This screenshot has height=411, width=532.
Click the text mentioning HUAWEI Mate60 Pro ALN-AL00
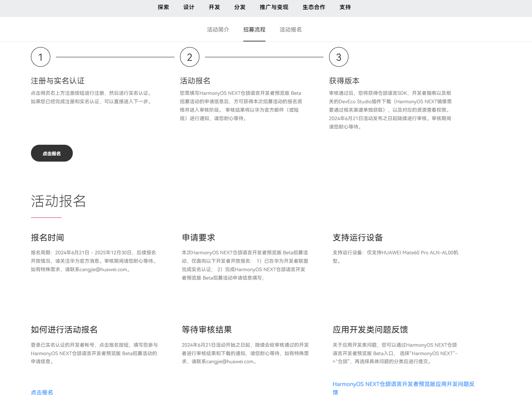point(396,257)
